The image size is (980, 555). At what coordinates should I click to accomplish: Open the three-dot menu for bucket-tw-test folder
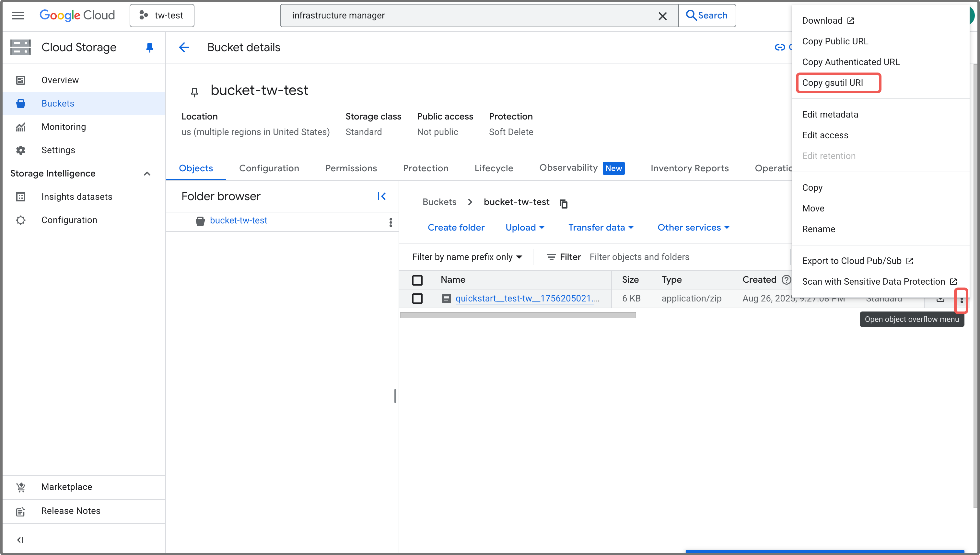tap(390, 222)
